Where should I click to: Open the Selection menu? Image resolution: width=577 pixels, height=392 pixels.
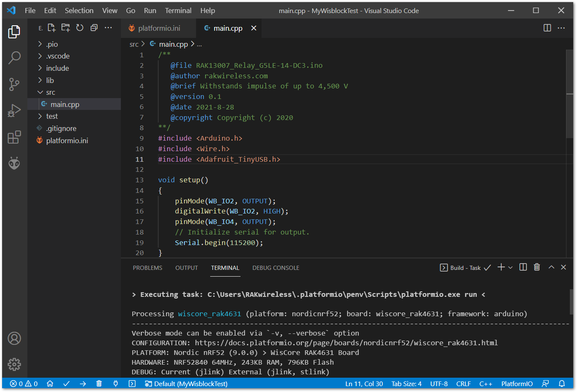tap(79, 11)
